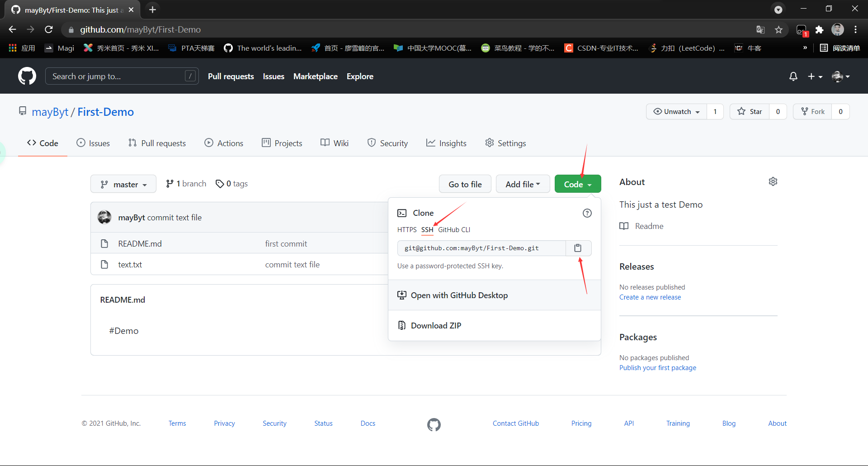Expand the master branch dropdown

click(123, 184)
